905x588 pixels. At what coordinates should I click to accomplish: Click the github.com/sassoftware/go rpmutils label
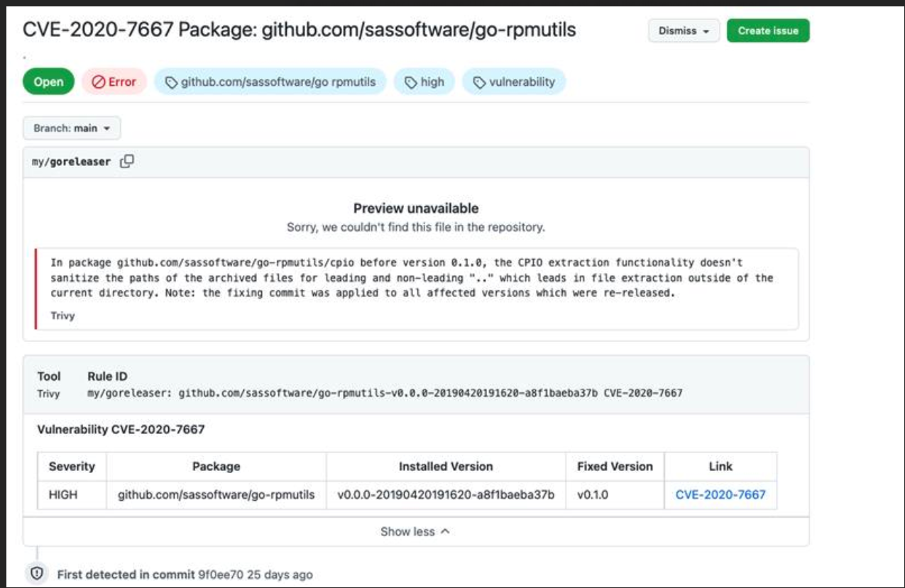tap(273, 81)
